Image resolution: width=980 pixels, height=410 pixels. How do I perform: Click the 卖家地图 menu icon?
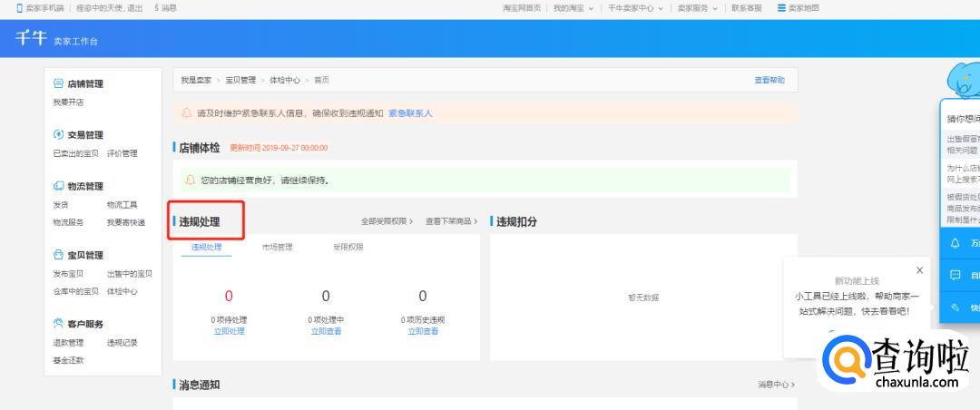tap(781, 8)
